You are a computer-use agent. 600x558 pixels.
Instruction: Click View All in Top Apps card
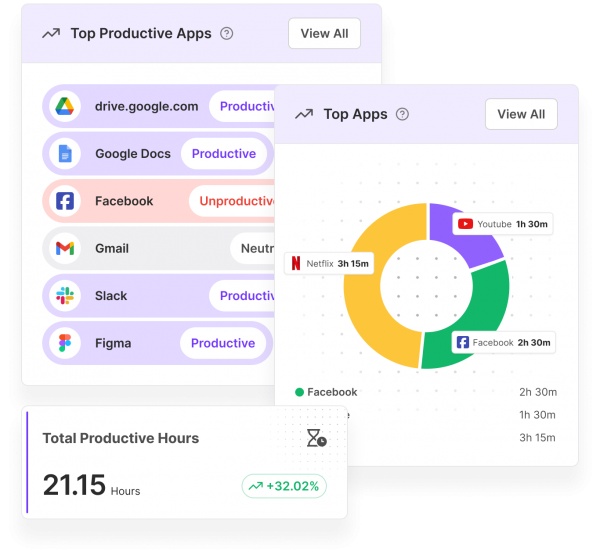click(x=521, y=114)
